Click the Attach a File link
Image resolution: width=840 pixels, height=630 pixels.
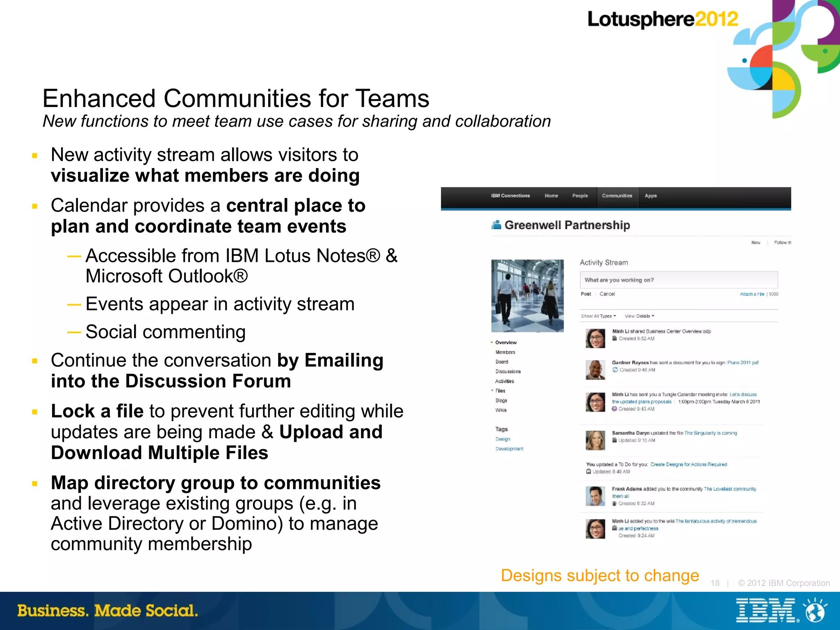(x=752, y=294)
